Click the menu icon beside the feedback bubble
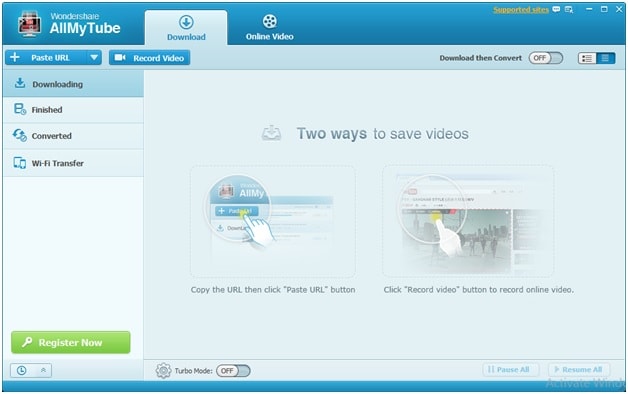The image size is (628, 394). click(x=569, y=9)
